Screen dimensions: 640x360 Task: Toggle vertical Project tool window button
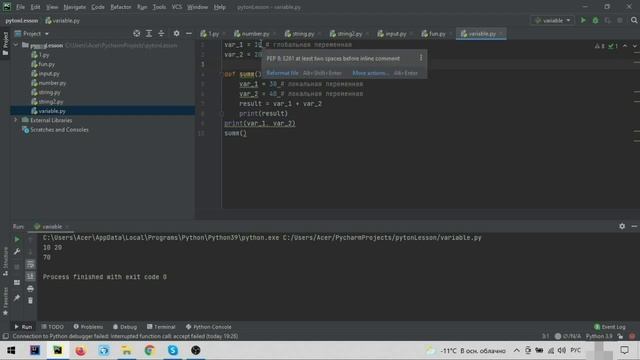pos(5,44)
